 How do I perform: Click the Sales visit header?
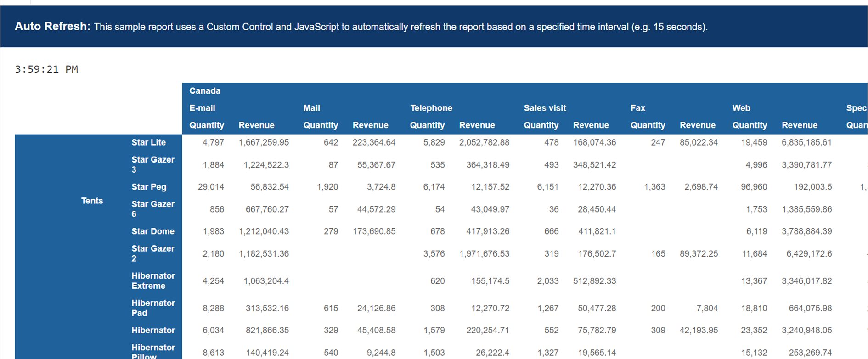point(545,108)
